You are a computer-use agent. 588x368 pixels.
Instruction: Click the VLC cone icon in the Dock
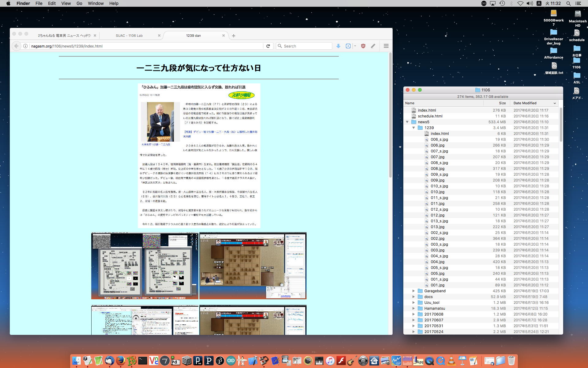[x=451, y=361]
